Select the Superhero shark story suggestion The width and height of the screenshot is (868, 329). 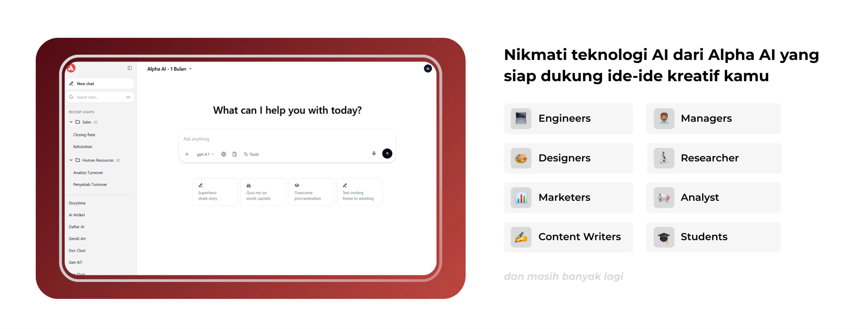[x=215, y=192]
